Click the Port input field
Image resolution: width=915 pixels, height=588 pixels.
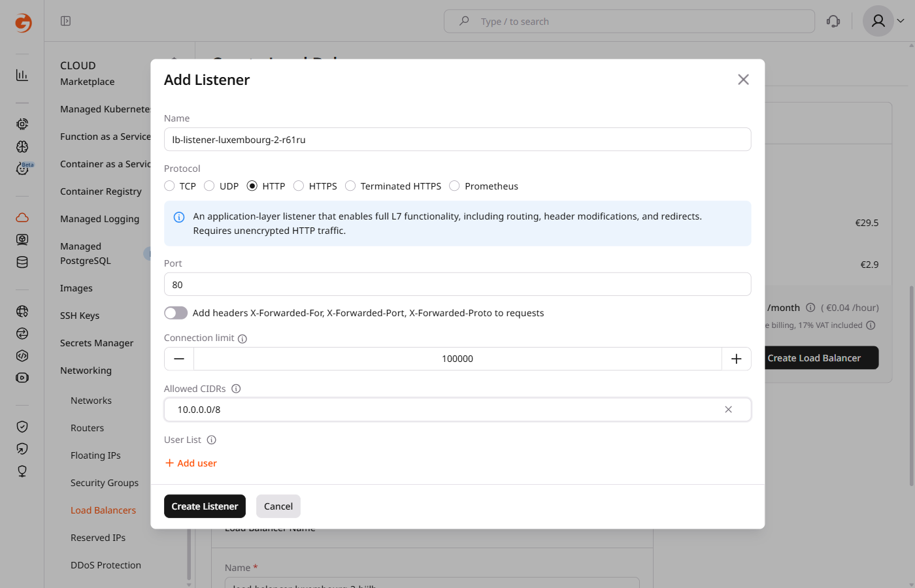click(457, 284)
